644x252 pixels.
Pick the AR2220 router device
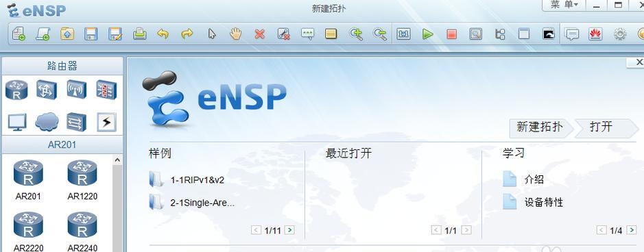28,231
